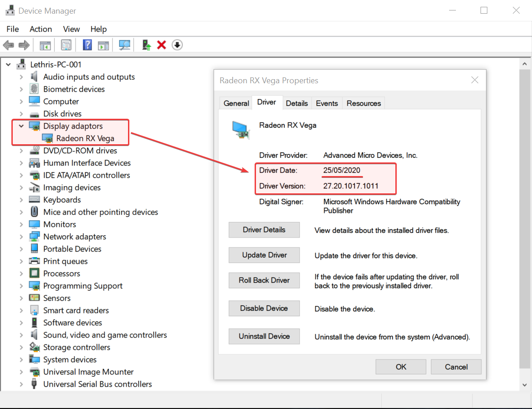The width and height of the screenshot is (532, 409).
Task: Click the Disable device down-arrow icon
Action: [x=177, y=45]
